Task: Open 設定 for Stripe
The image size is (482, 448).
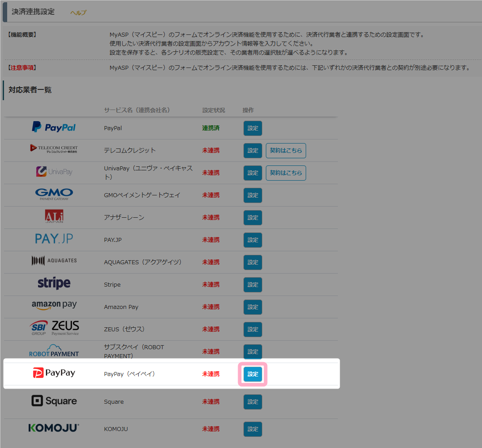Action: tap(253, 285)
